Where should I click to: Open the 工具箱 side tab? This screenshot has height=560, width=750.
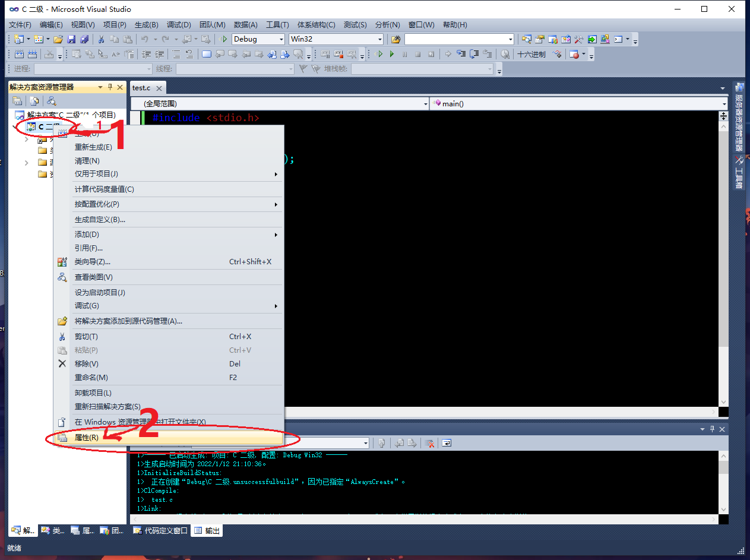(739, 173)
